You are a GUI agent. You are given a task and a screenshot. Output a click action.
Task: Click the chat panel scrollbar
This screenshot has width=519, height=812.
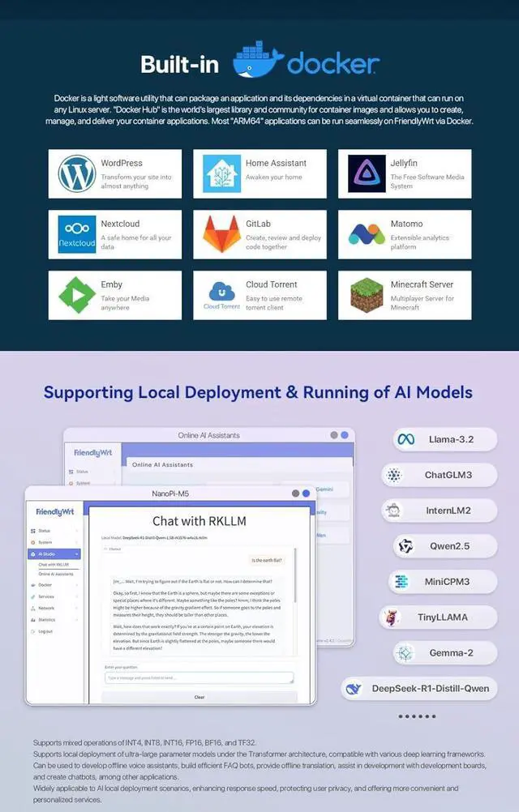pyautogui.click(x=295, y=575)
